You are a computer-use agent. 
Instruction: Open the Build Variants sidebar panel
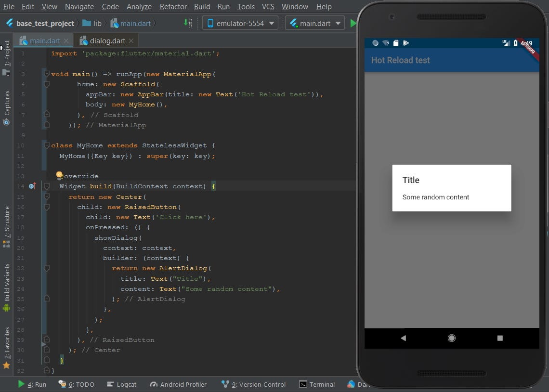6,281
